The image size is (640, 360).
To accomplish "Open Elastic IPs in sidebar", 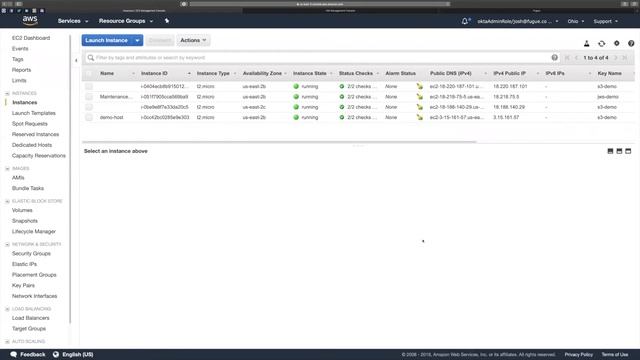I will (24, 264).
